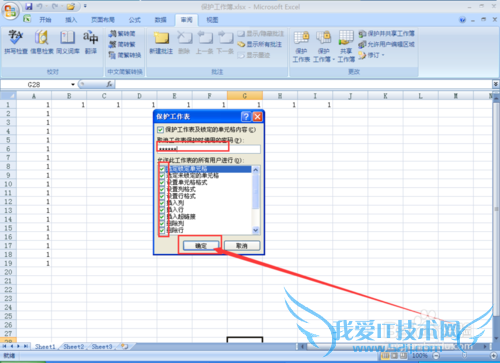500x363 pixels.
Task: Click permissions list scroll-up arrow
Action: tap(256, 170)
